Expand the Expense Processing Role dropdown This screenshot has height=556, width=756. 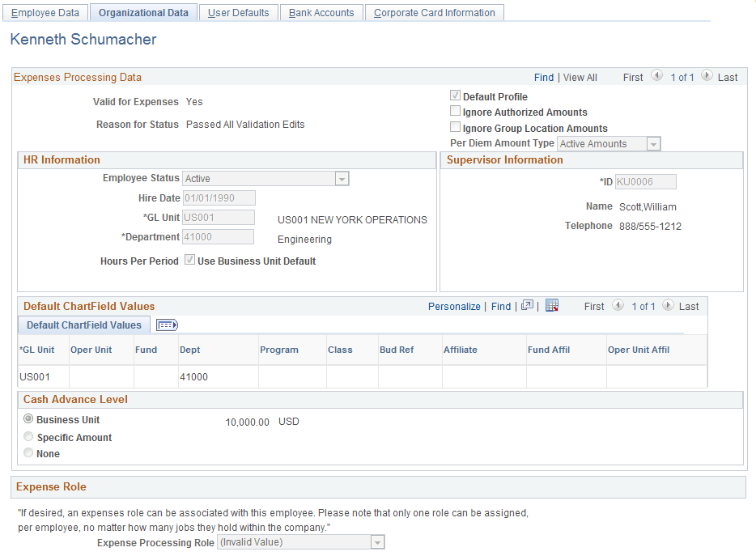(376, 541)
